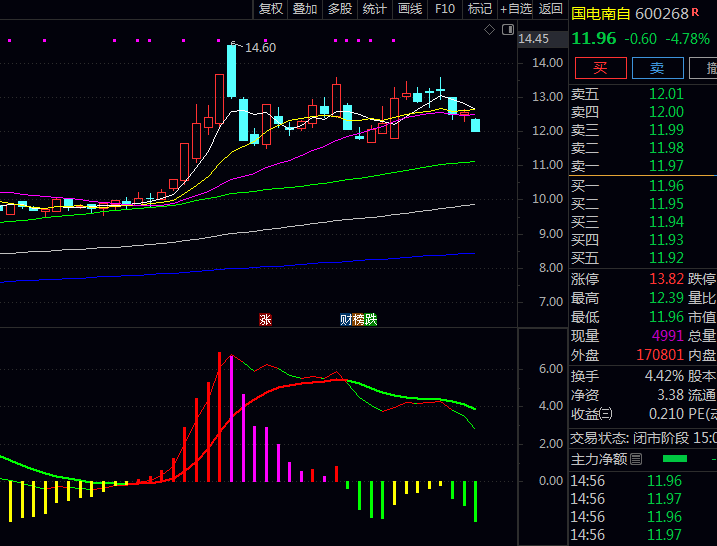This screenshot has width=717, height=546.
Task: Open the 复权 price adjustment menu
Action: [270, 9]
